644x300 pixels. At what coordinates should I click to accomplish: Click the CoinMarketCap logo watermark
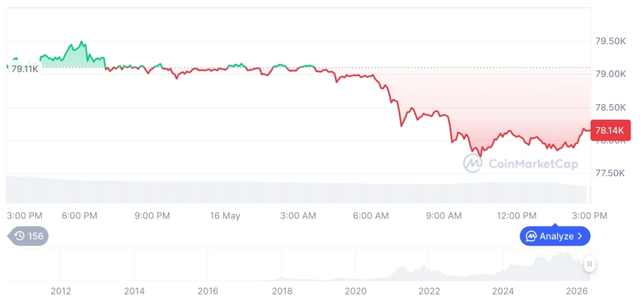tap(520, 163)
